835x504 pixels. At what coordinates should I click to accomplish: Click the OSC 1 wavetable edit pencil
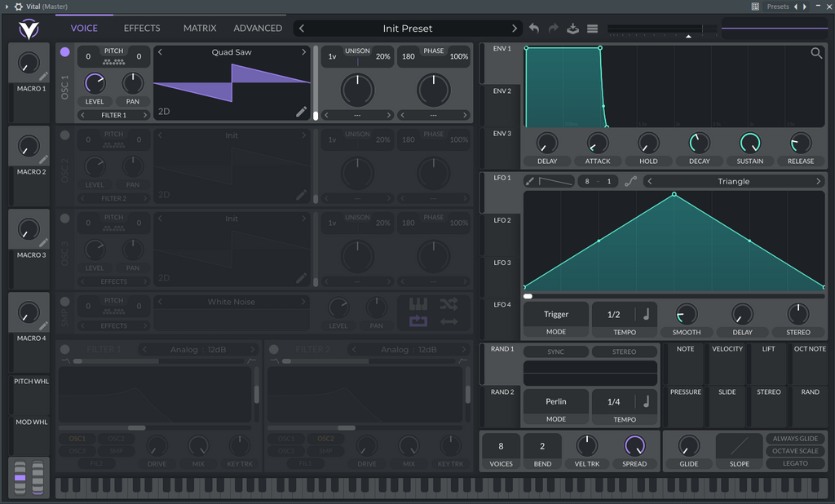click(302, 111)
